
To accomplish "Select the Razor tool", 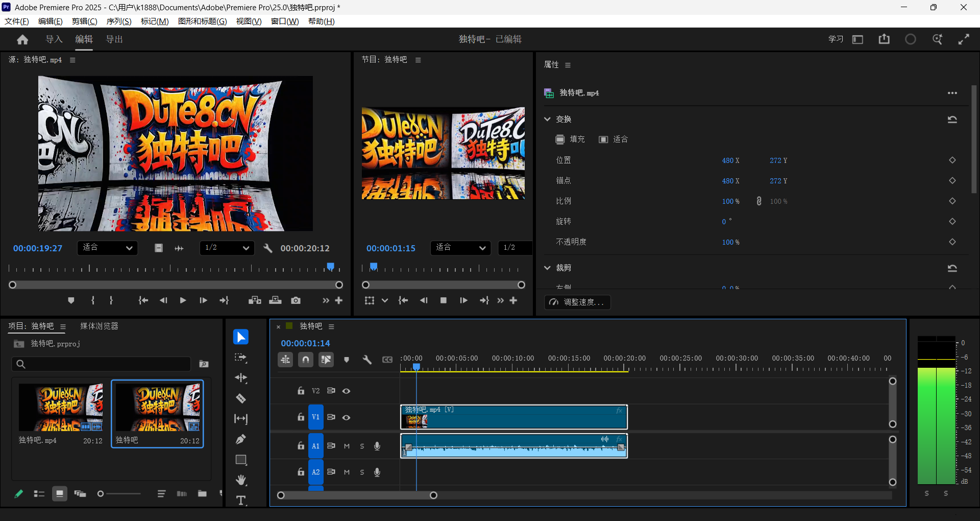I will pyautogui.click(x=240, y=398).
